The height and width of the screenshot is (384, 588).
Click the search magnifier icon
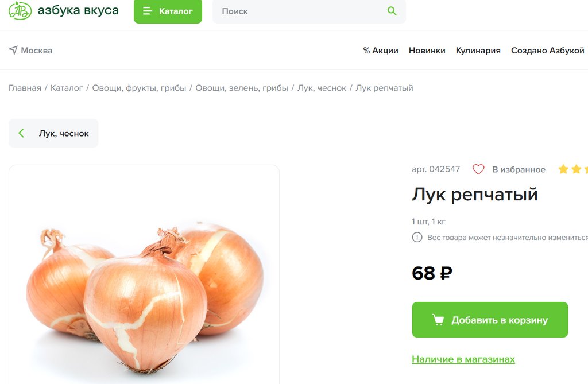(x=392, y=11)
